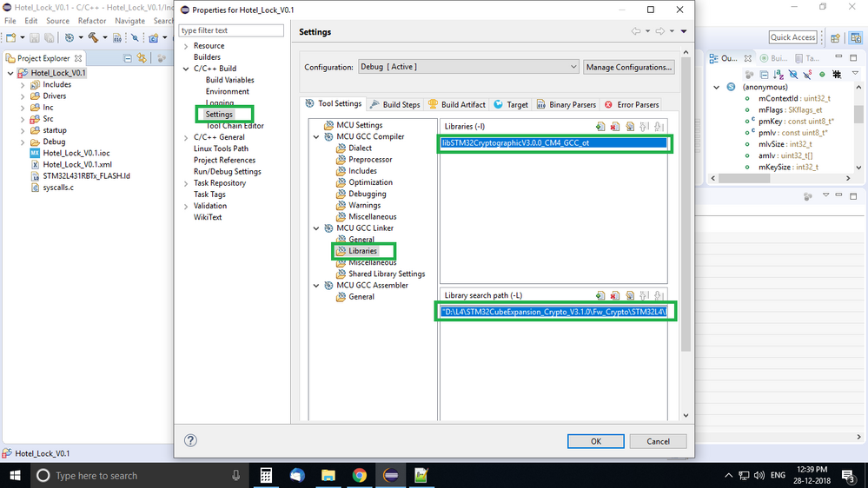Screen dimensions: 868x488
Task: Open the Configuration dropdown showing Debug [Active]
Action: (x=468, y=67)
